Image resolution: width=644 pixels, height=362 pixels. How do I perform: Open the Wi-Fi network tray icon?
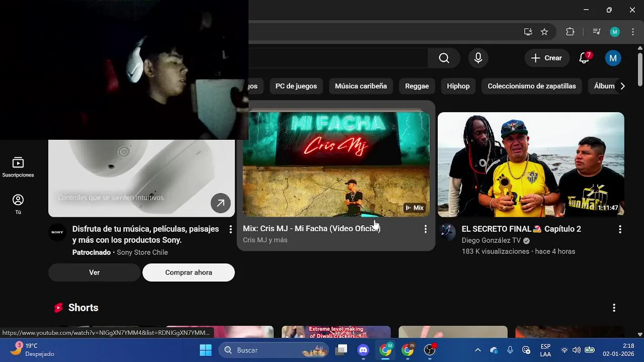pyautogui.click(x=565, y=350)
